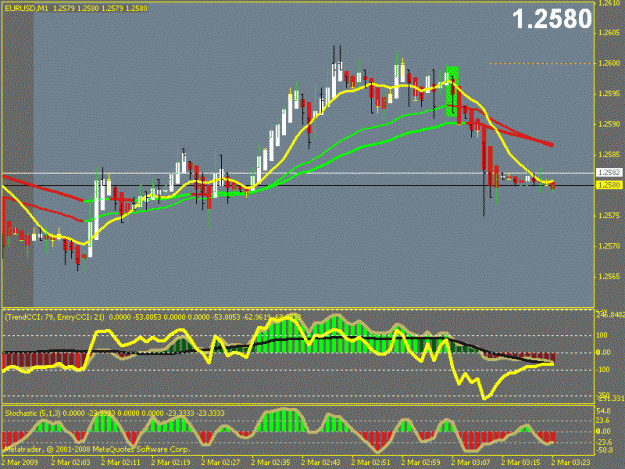
Task: Click the TrendCCI: 79, EntryCCI: 21 indicator label
Action: coord(55,317)
